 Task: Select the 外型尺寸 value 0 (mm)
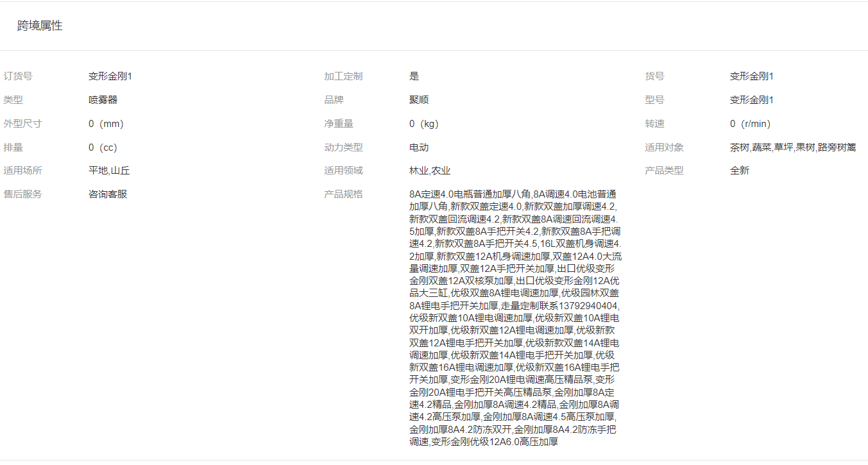(x=106, y=124)
